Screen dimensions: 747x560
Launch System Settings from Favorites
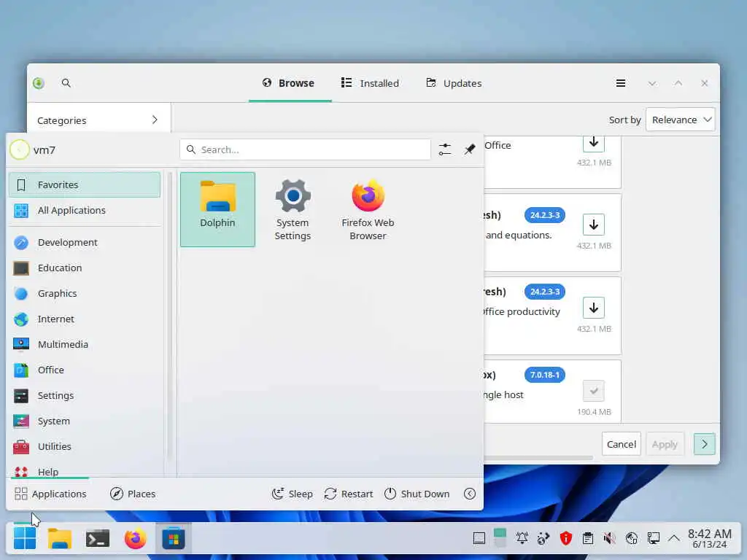point(293,209)
